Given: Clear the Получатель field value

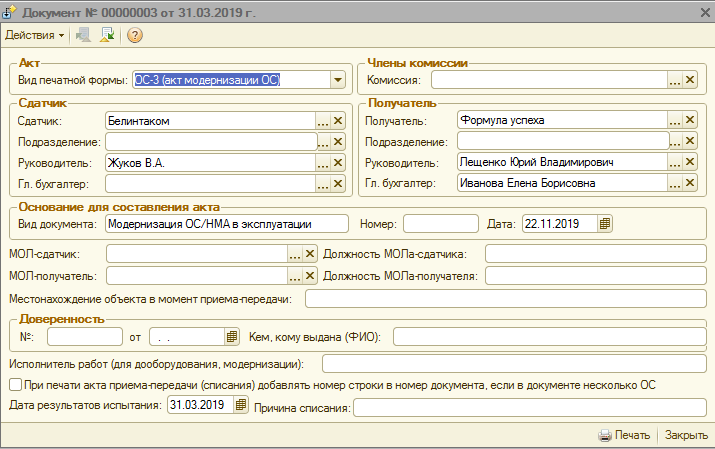Looking at the screenshot, I should click(x=688, y=121).
